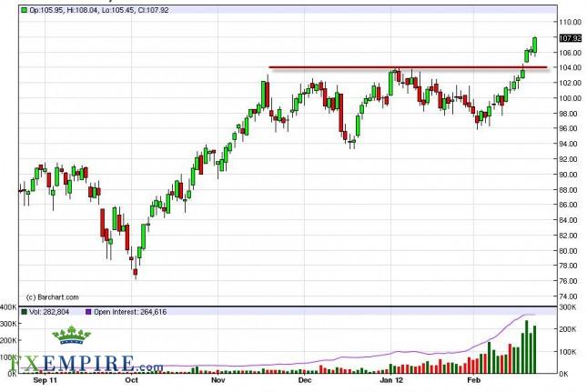Click the 96.00 price axis label
Viewport: 587px width, 392px height.
tap(570, 128)
